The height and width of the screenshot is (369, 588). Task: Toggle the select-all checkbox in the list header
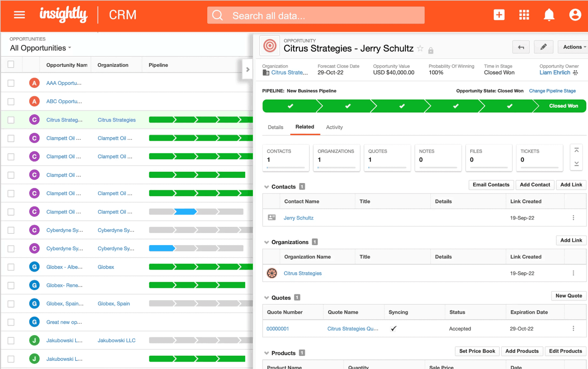coord(10,64)
